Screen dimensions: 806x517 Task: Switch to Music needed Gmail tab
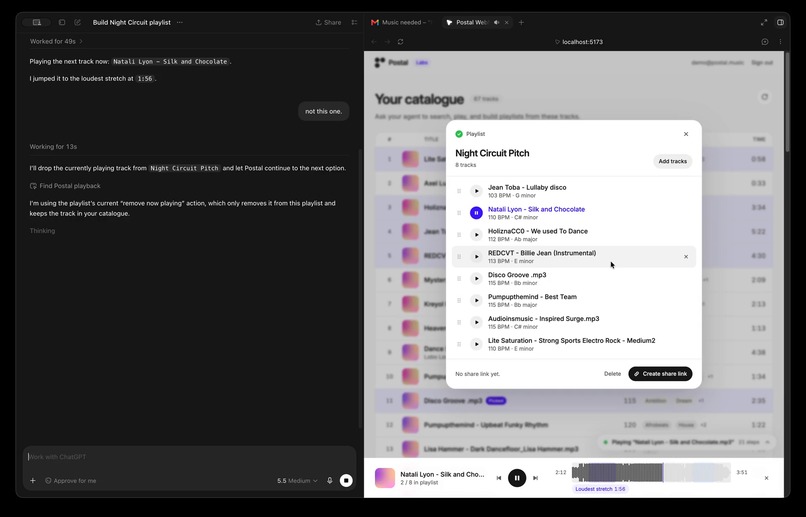click(401, 23)
